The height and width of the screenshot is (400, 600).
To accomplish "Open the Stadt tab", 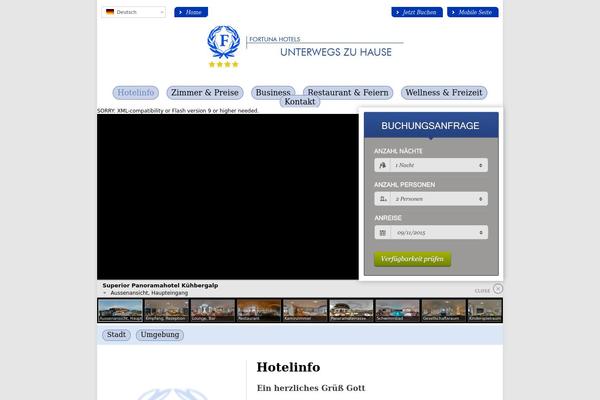I will point(116,335).
